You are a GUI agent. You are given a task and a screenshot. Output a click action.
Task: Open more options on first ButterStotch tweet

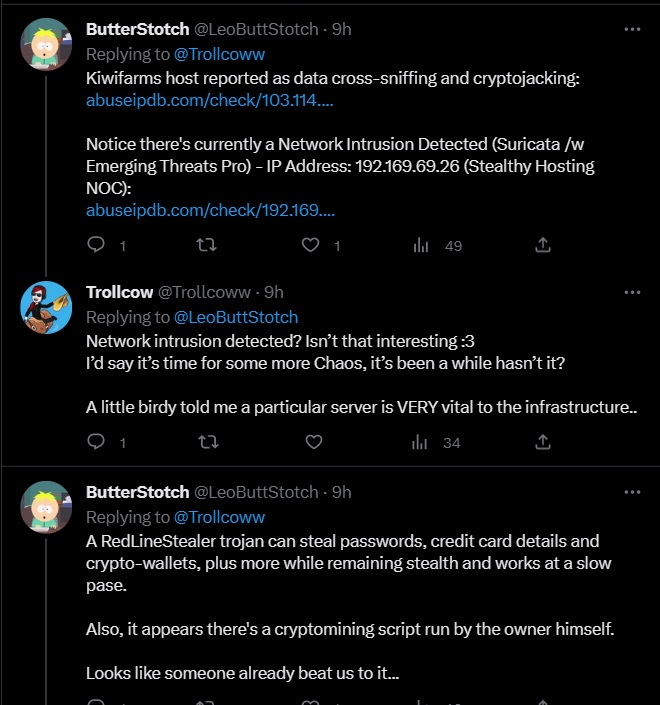[632, 29]
